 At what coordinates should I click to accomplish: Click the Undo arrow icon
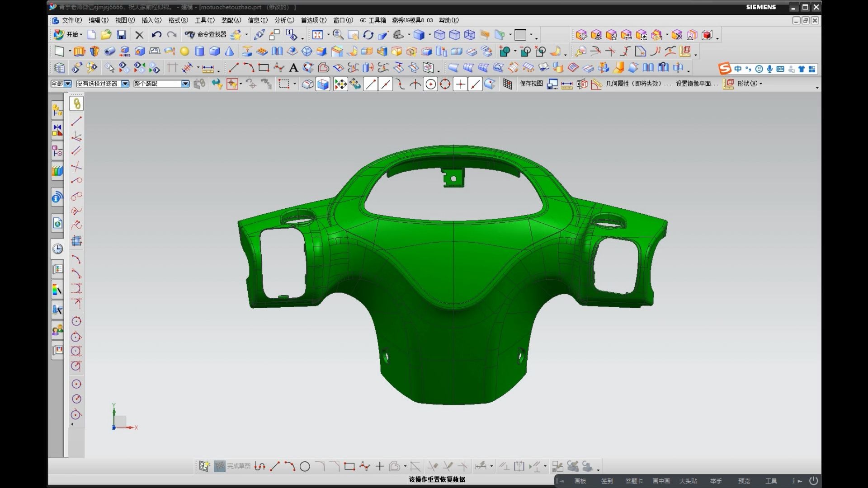tap(156, 35)
